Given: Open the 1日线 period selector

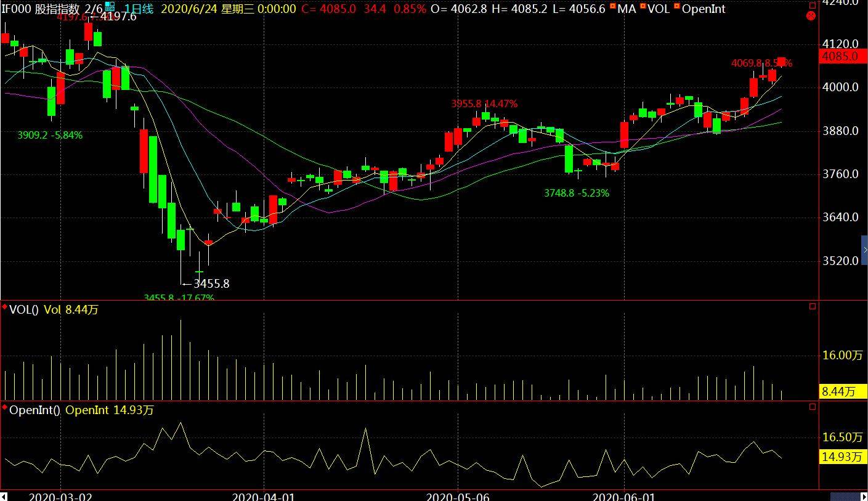Looking at the screenshot, I should pos(139,9).
